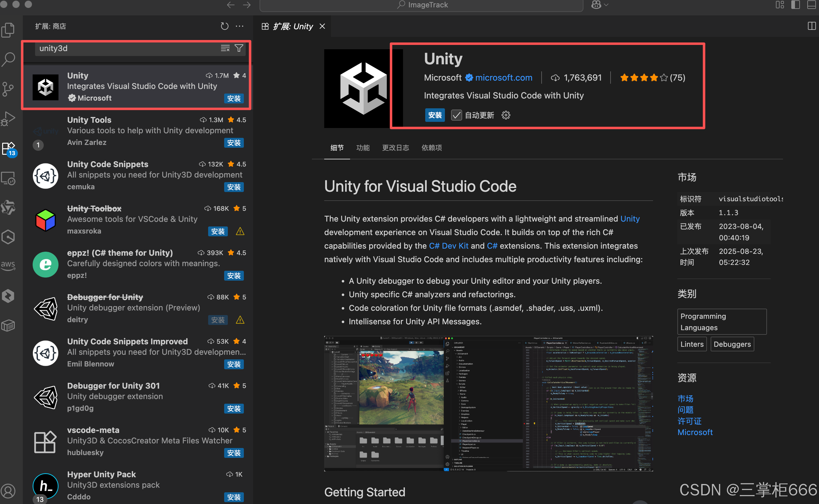Close the Unity extension tab

coord(322,26)
